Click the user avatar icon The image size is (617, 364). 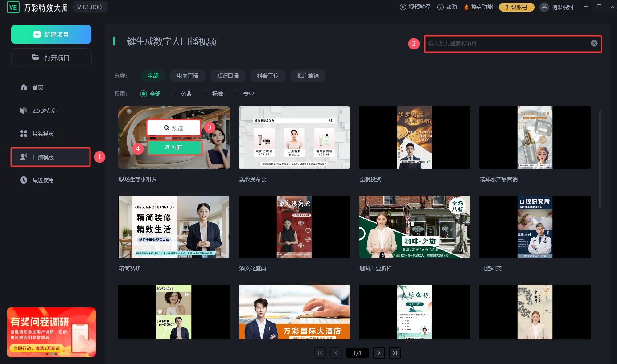pyautogui.click(x=544, y=7)
